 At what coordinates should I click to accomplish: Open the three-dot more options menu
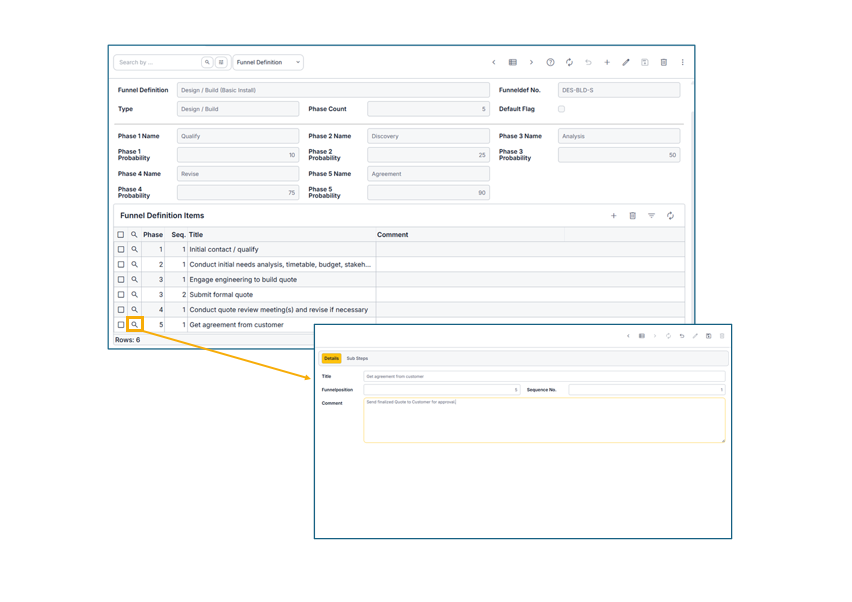pyautogui.click(x=683, y=62)
